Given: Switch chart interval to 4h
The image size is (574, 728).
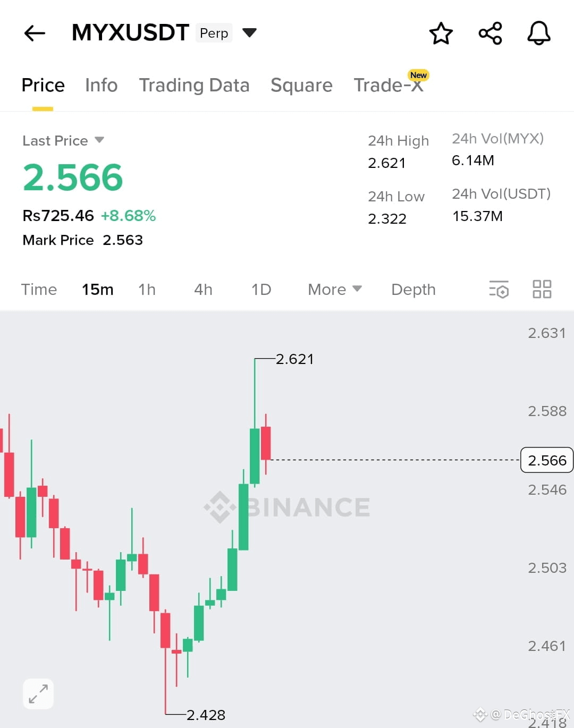Looking at the screenshot, I should tap(203, 290).
